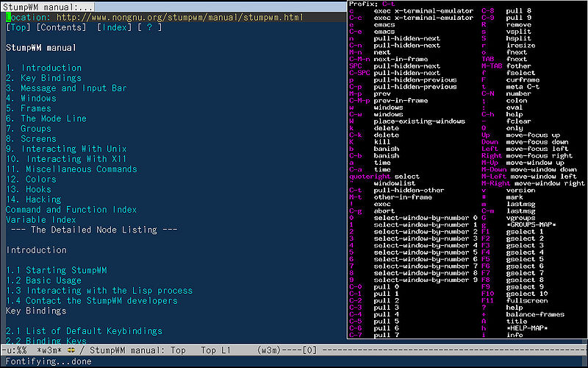Click the Location URL line

point(154,17)
